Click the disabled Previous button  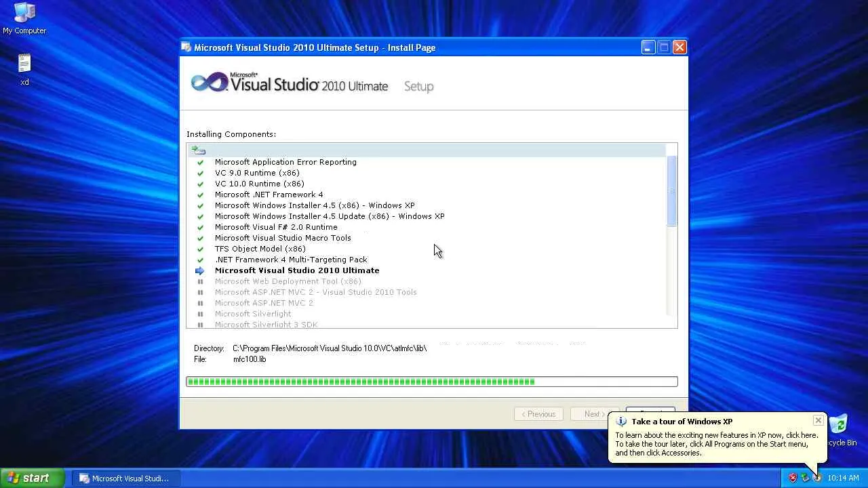point(538,414)
